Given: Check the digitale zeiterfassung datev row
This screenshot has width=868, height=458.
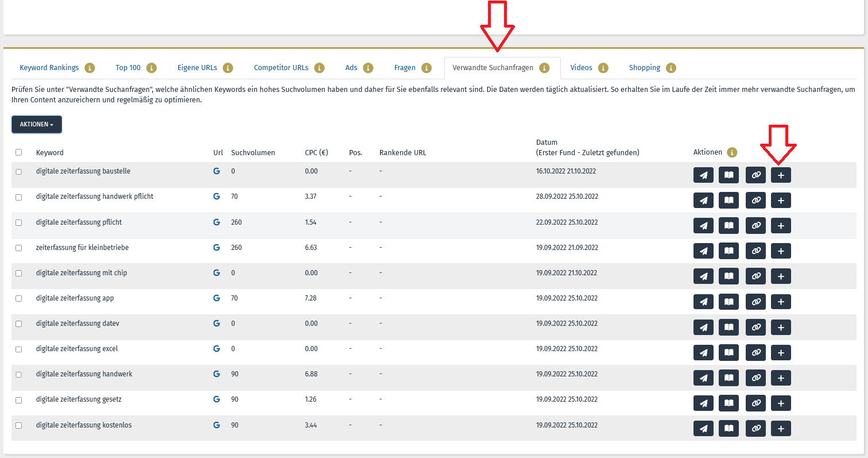Looking at the screenshot, I should [x=19, y=324].
